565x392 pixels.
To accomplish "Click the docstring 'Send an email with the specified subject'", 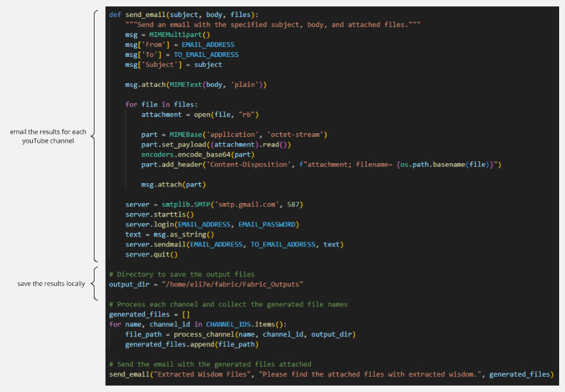I will click(x=273, y=25).
